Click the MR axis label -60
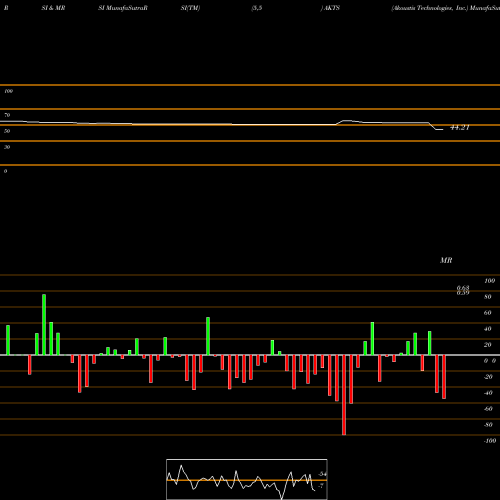The height and width of the screenshot is (500, 500). pyautogui.click(x=488, y=409)
